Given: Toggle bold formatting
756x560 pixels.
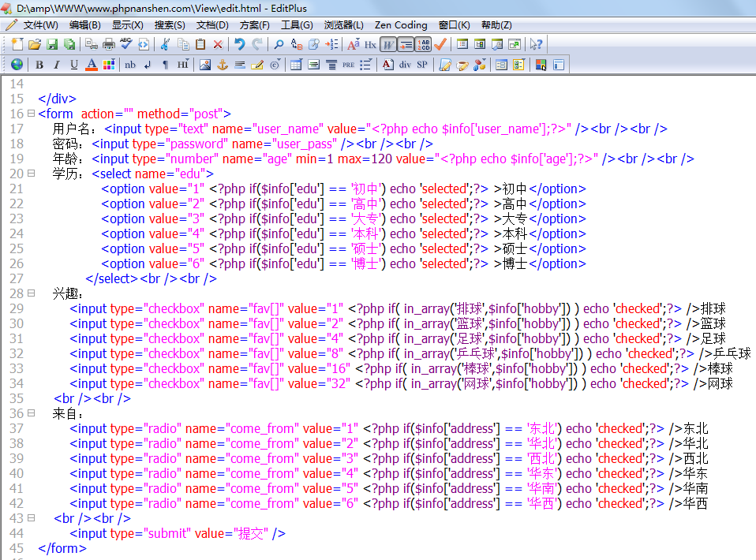Looking at the screenshot, I should (x=39, y=65).
